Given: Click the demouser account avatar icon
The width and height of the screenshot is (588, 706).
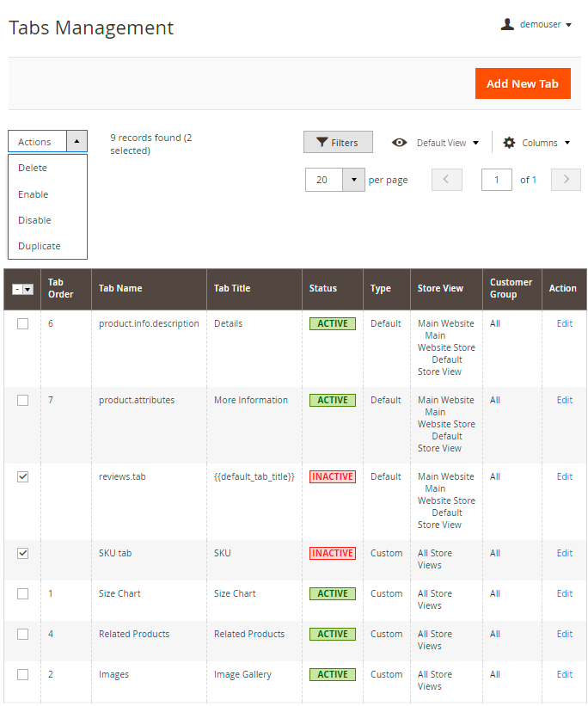Looking at the screenshot, I should click(x=507, y=25).
